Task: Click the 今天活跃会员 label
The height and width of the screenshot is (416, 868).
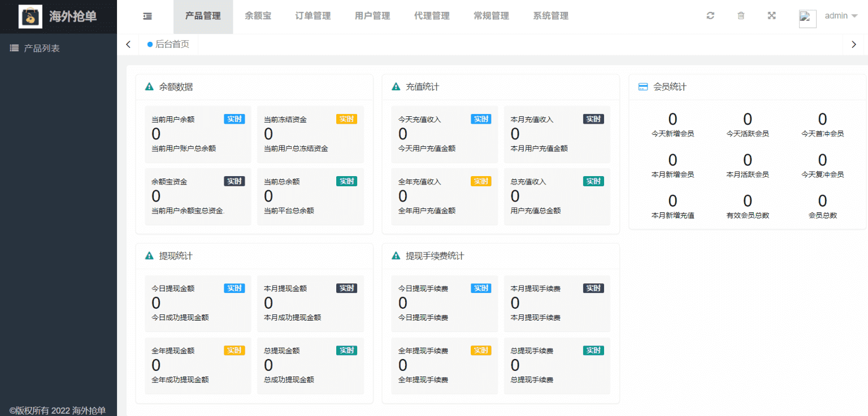Action: tap(748, 134)
